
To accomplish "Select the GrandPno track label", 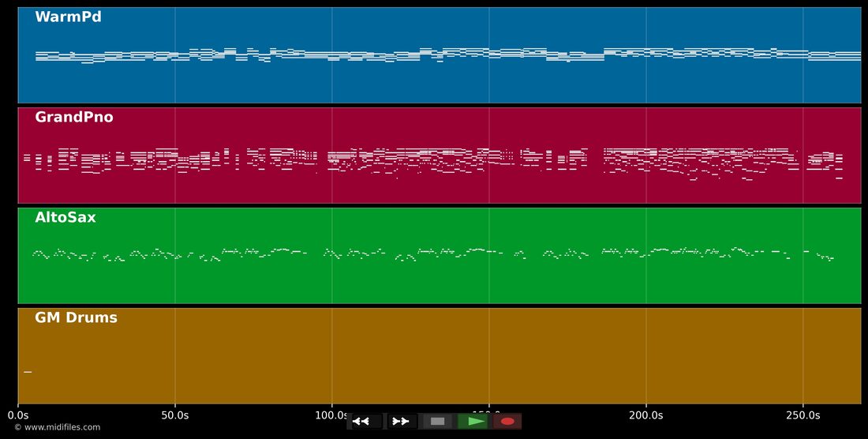I will coord(73,117).
